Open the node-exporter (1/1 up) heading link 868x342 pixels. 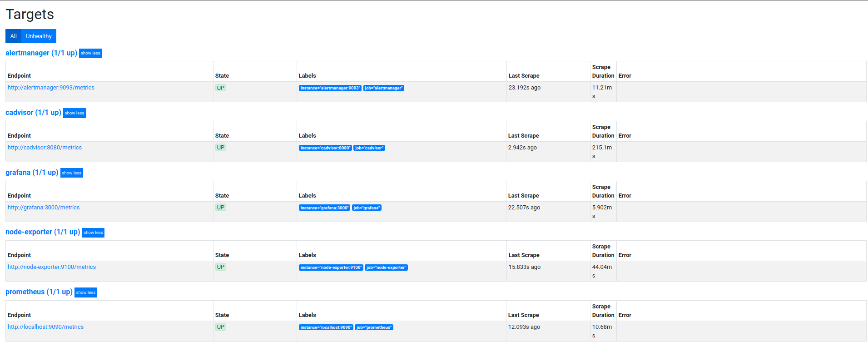coord(43,232)
